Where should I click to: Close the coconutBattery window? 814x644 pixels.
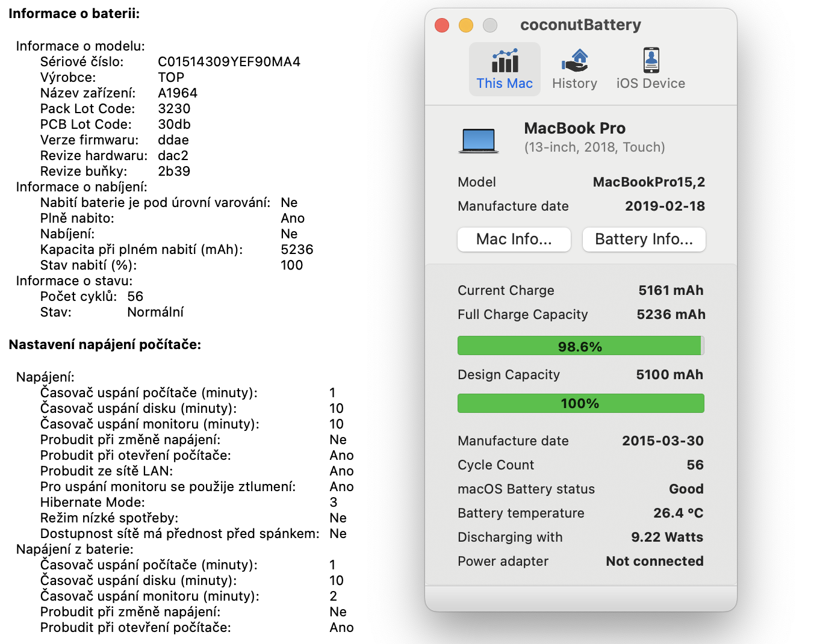pos(442,25)
